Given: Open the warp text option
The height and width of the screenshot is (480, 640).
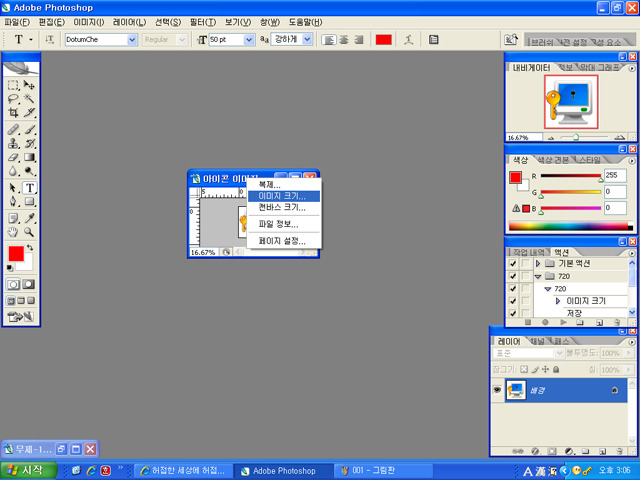Looking at the screenshot, I should [408, 40].
